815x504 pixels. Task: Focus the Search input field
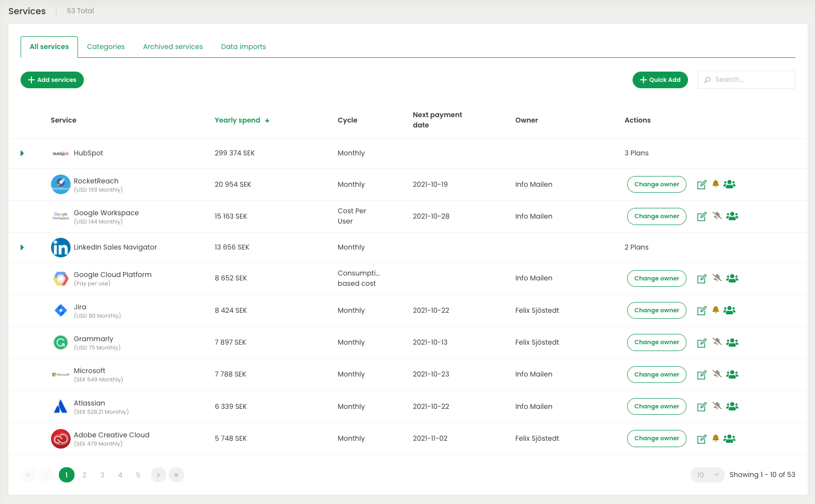coord(746,80)
